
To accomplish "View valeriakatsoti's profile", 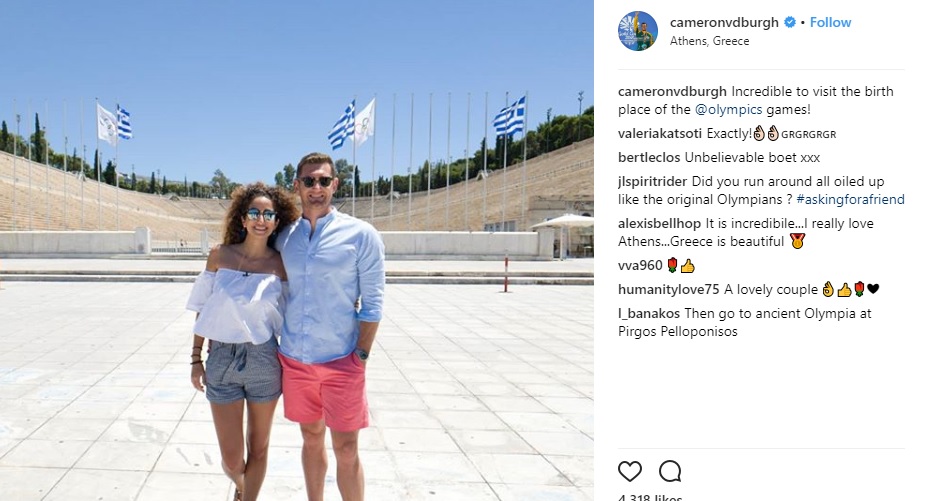I will (660, 134).
